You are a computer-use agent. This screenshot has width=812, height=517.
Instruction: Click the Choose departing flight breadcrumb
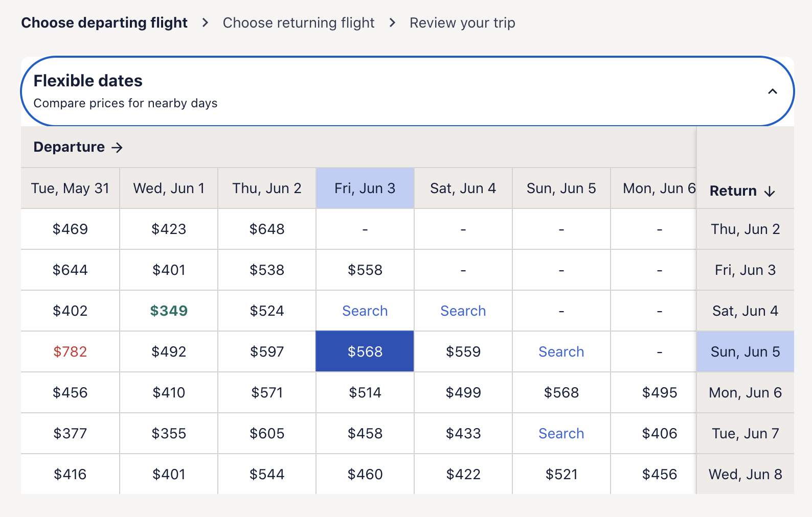104,23
